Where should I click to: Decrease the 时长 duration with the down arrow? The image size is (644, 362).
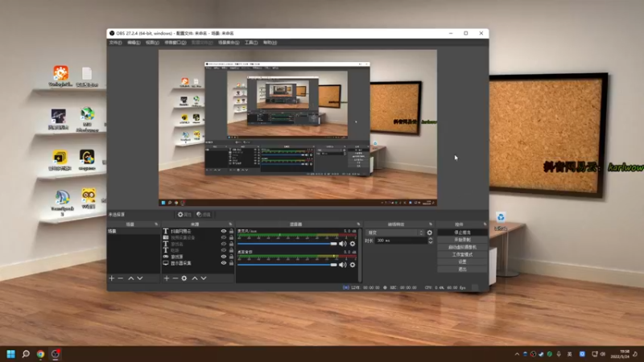431,243
